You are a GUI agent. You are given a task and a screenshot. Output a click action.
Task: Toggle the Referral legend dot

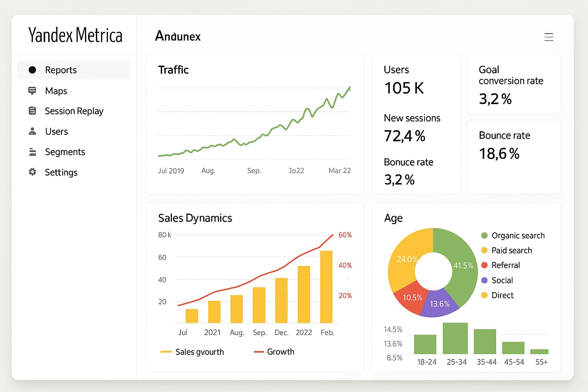pyautogui.click(x=484, y=265)
